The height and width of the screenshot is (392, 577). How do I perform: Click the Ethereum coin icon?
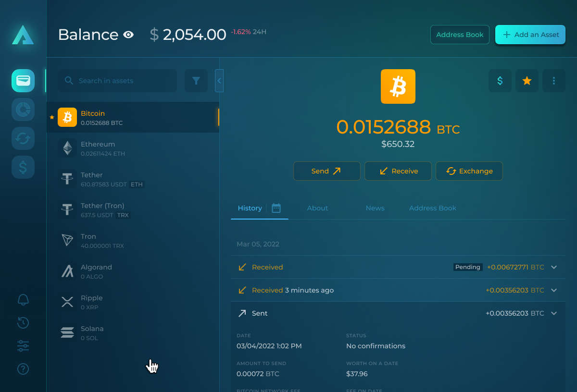pos(67,148)
